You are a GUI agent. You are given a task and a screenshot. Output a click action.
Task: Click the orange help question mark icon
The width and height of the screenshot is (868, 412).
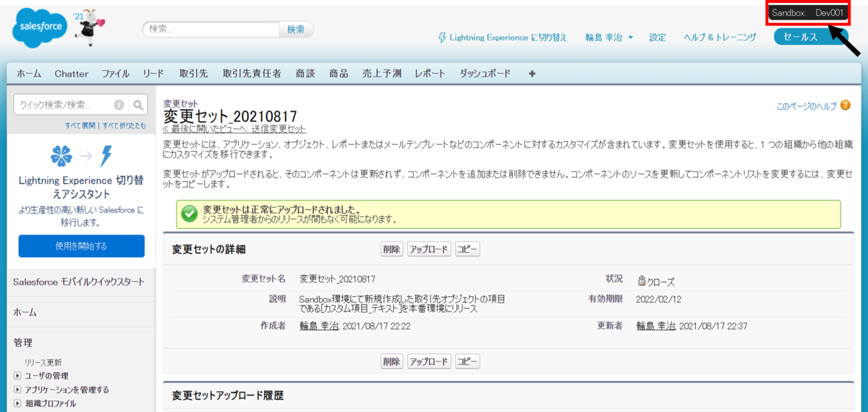[846, 106]
